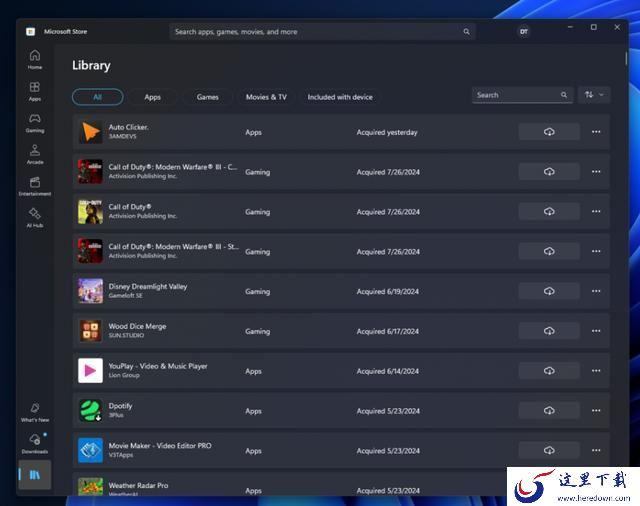Open the Downloads page in sidebar
640x506 pixels.
click(x=35, y=444)
